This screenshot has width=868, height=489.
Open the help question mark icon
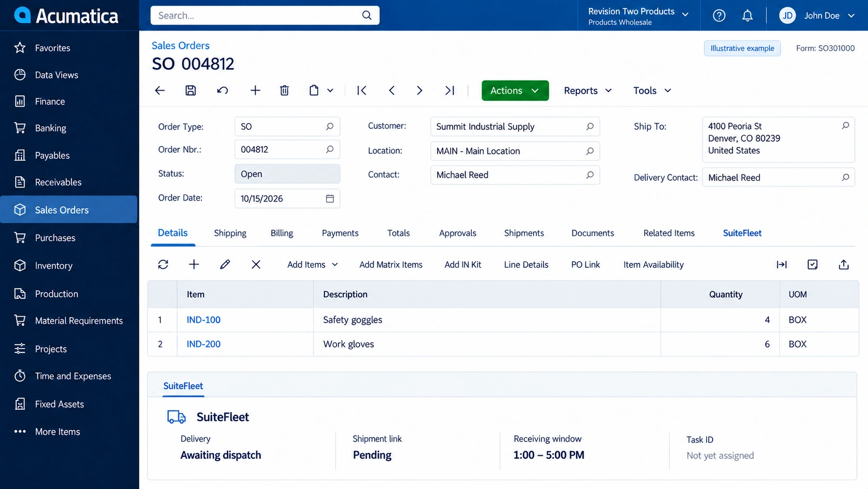click(x=719, y=16)
